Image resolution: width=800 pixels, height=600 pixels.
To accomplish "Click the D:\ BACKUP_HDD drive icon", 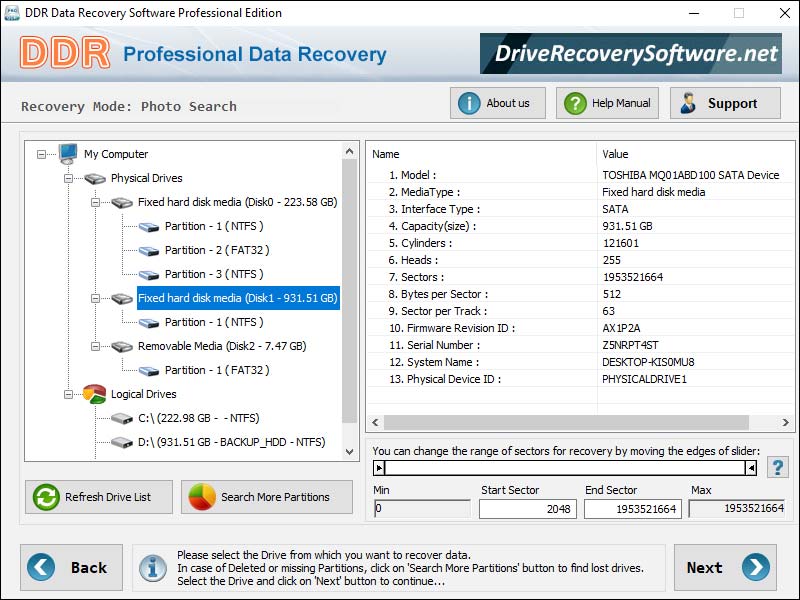I will click(x=122, y=442).
